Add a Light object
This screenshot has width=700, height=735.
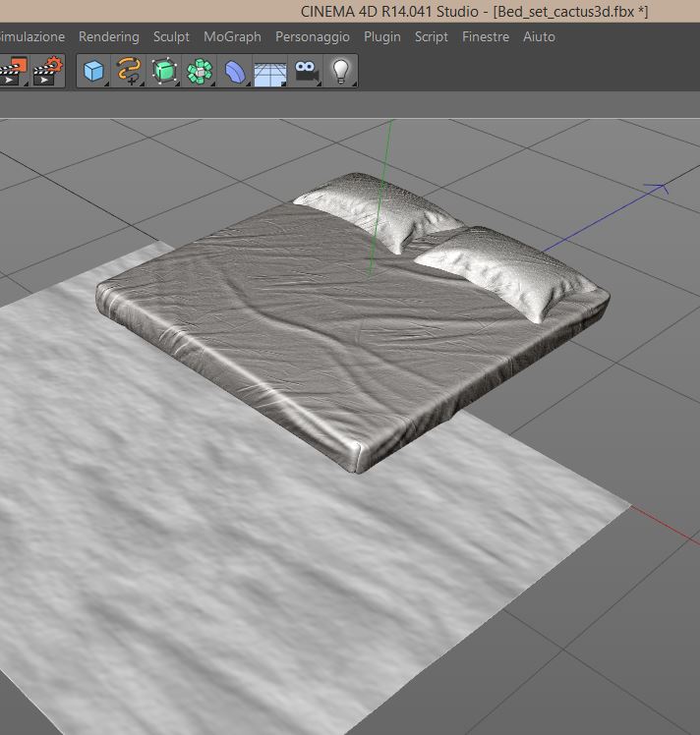[x=341, y=72]
